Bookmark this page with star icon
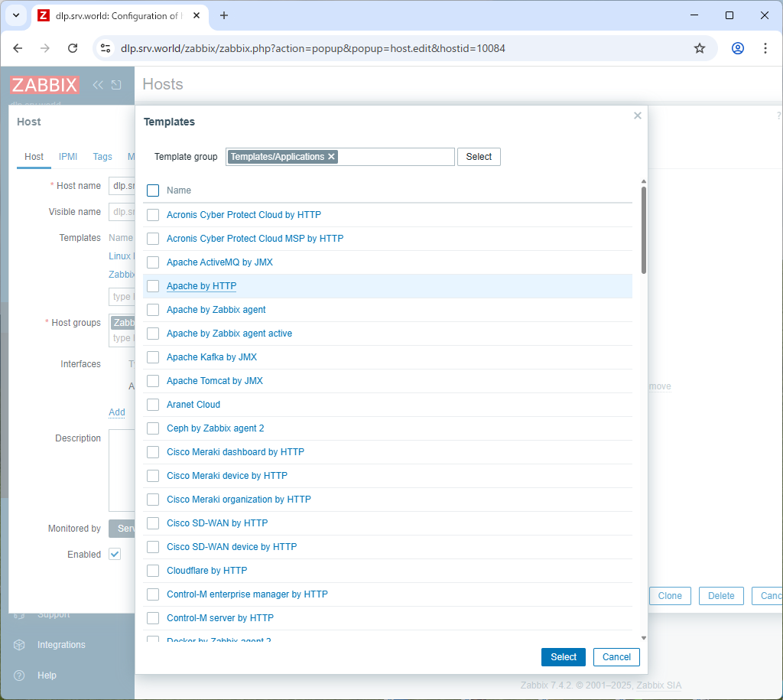This screenshot has width=783, height=700. click(x=700, y=48)
